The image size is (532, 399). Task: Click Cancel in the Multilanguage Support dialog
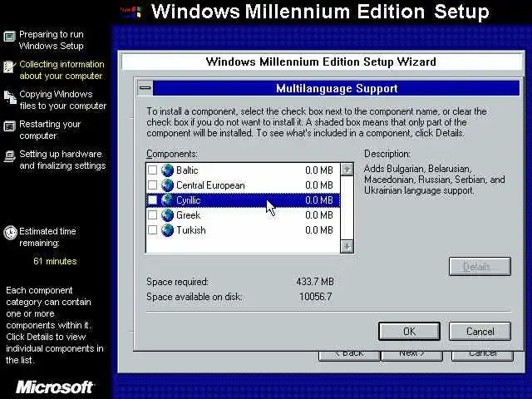(x=480, y=331)
